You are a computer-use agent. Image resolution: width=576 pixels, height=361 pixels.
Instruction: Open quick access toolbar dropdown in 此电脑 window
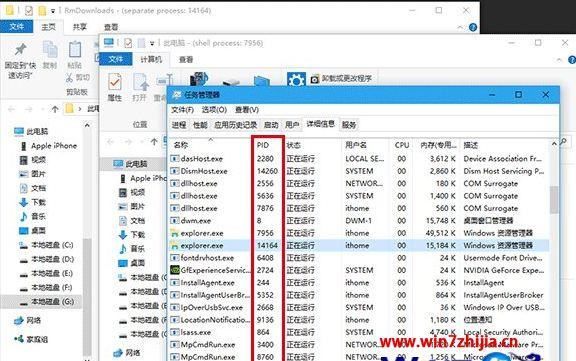[152, 44]
